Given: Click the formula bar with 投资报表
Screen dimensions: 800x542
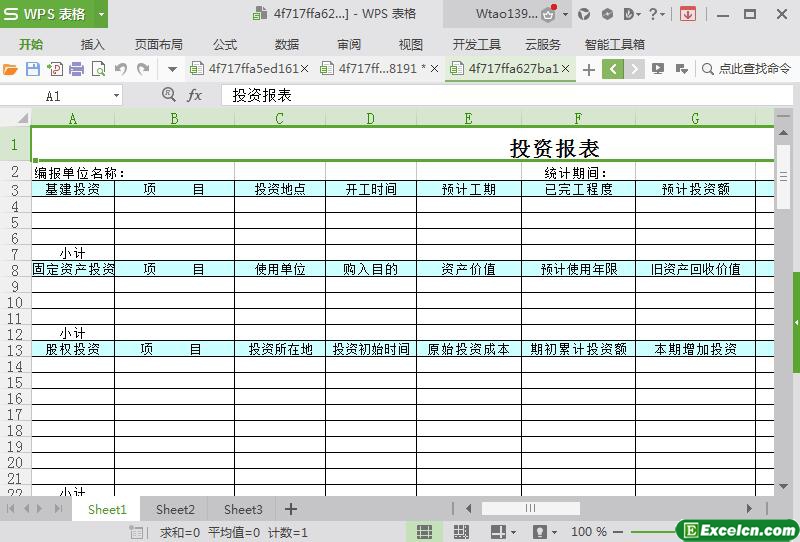Looking at the screenshot, I should point(507,95).
